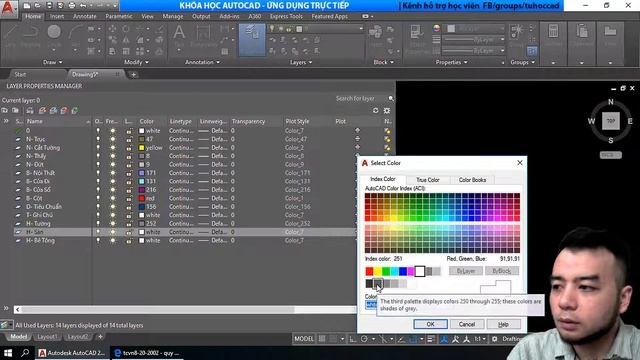This screenshot has height=360, width=640.
Task: Click the plot printer icon for layer 0
Action: pyautogui.click(x=358, y=131)
